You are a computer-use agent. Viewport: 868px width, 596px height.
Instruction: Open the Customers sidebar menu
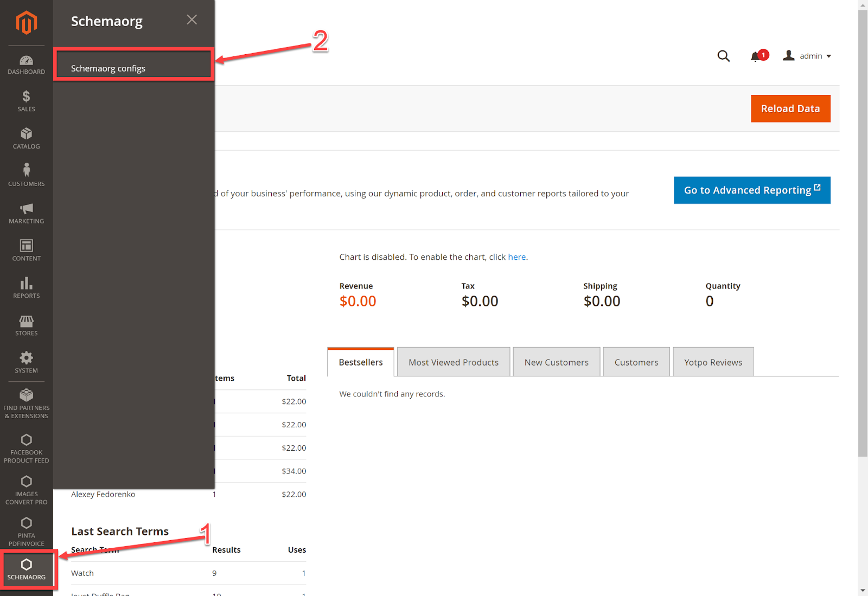click(x=26, y=176)
